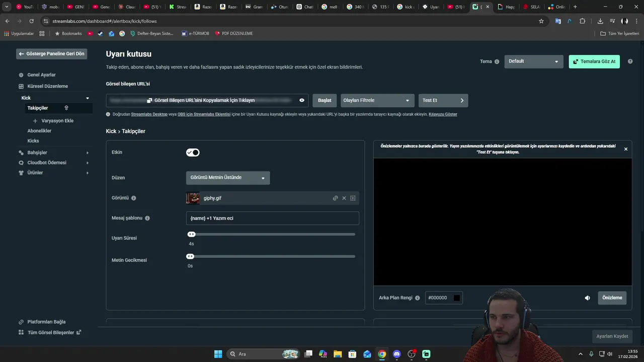This screenshot has width=644, height=362.
Task: Open Chrome downloads icon
Action: (600, 21)
